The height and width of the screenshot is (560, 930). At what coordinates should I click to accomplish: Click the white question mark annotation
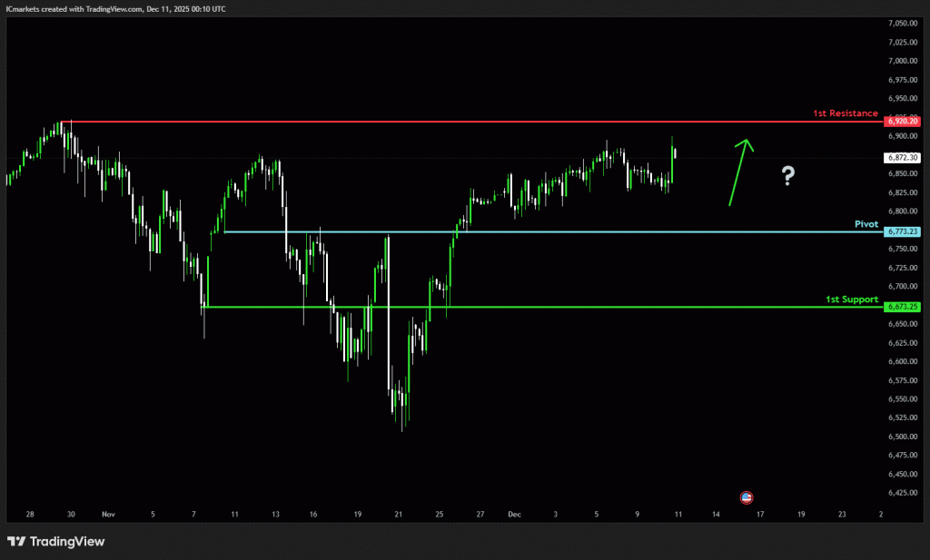787,176
